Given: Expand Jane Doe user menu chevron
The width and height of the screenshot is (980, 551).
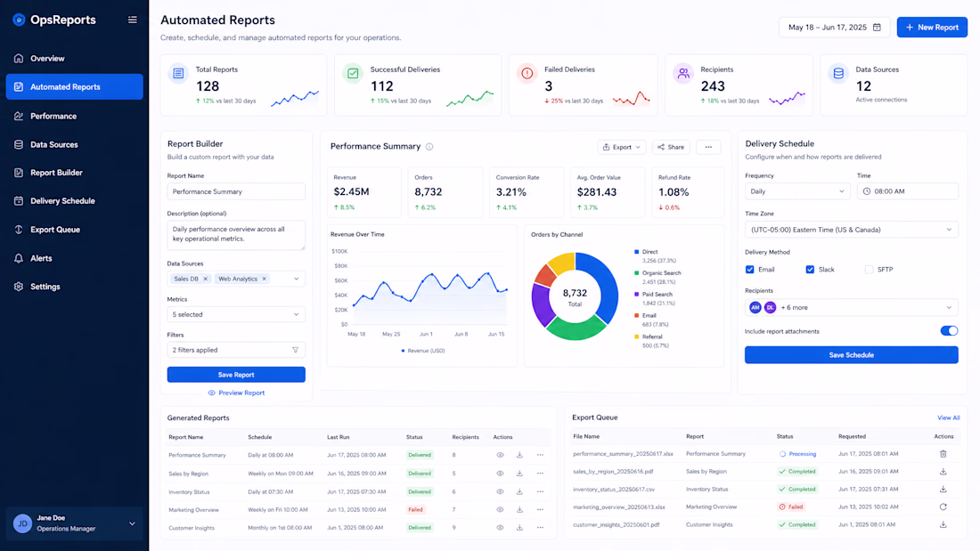Looking at the screenshot, I should (x=132, y=523).
